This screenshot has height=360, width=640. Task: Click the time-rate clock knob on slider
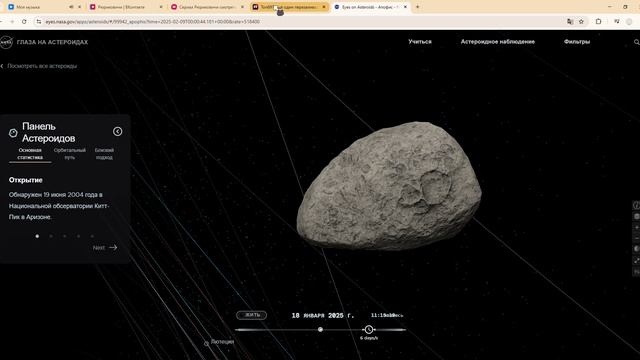coord(369,329)
